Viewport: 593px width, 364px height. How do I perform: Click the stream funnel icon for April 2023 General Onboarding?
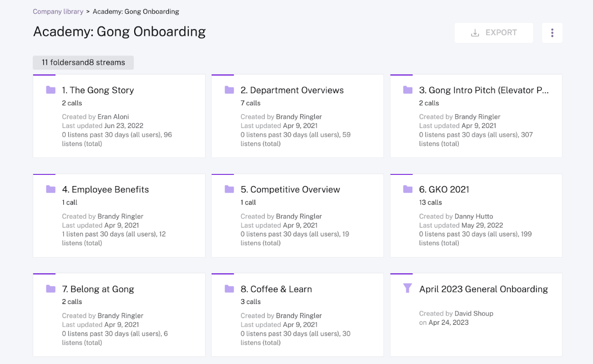pyautogui.click(x=407, y=289)
